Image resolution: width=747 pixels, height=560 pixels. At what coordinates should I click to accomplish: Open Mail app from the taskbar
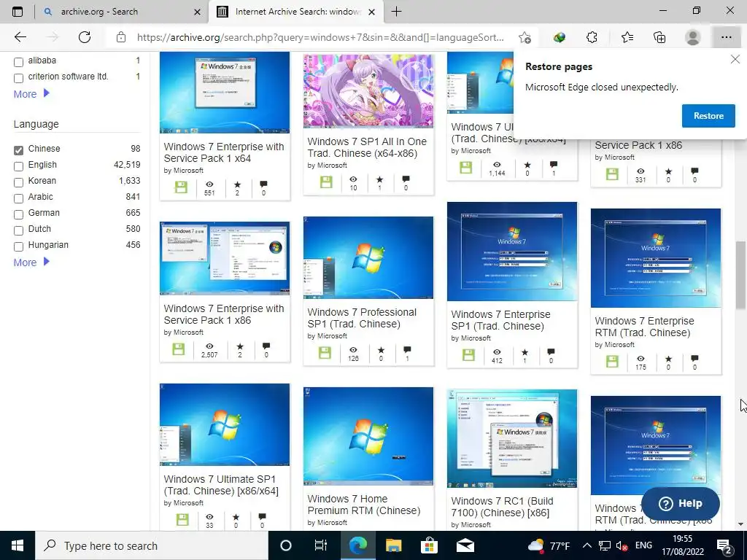(465, 545)
